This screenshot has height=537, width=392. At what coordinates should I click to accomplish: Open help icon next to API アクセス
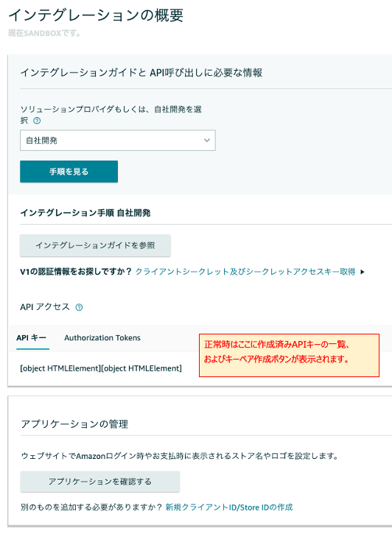click(x=79, y=307)
